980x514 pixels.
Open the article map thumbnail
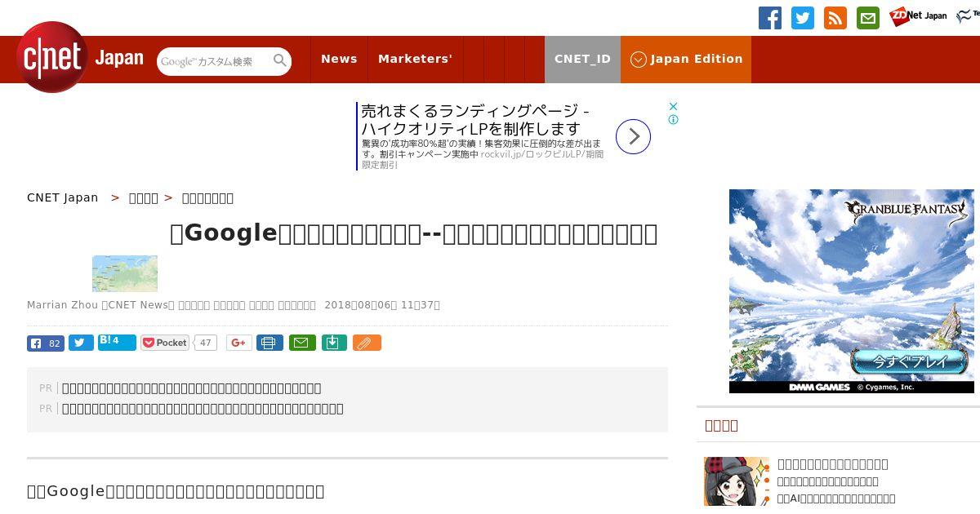[125, 273]
